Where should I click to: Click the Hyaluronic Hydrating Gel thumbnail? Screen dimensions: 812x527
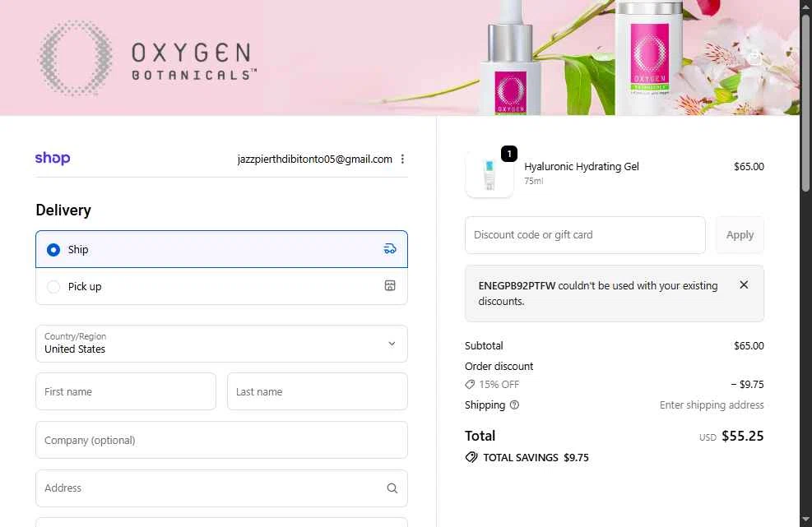pyautogui.click(x=490, y=174)
